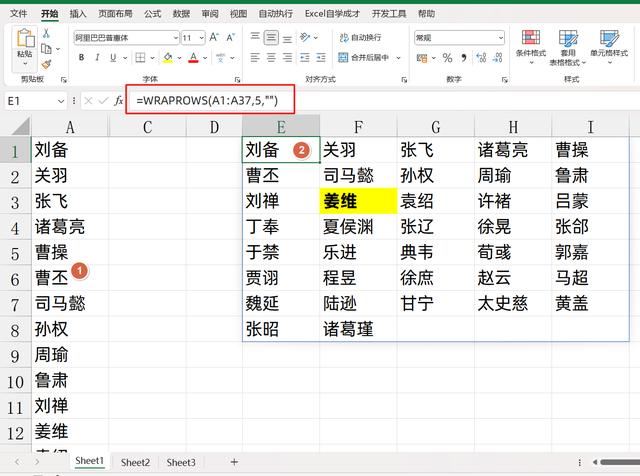This screenshot has width=640, height=476.
Task: Click the horizontal scrollbar at bottom right
Action: click(x=620, y=462)
